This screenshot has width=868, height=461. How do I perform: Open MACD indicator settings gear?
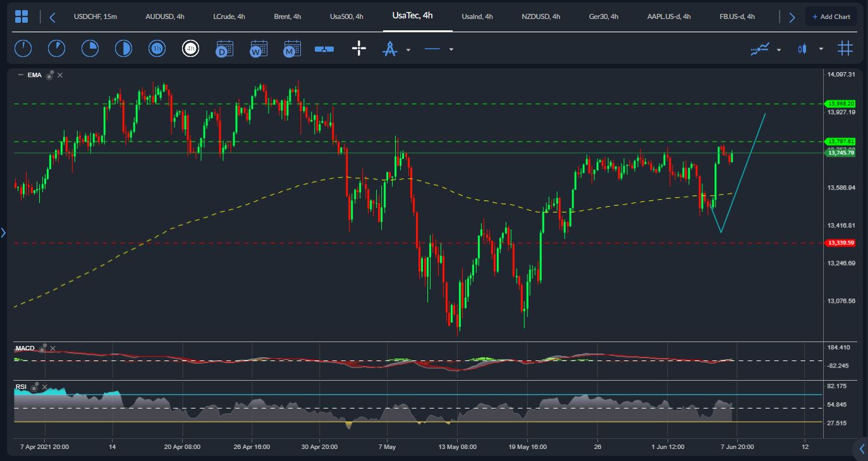point(43,348)
